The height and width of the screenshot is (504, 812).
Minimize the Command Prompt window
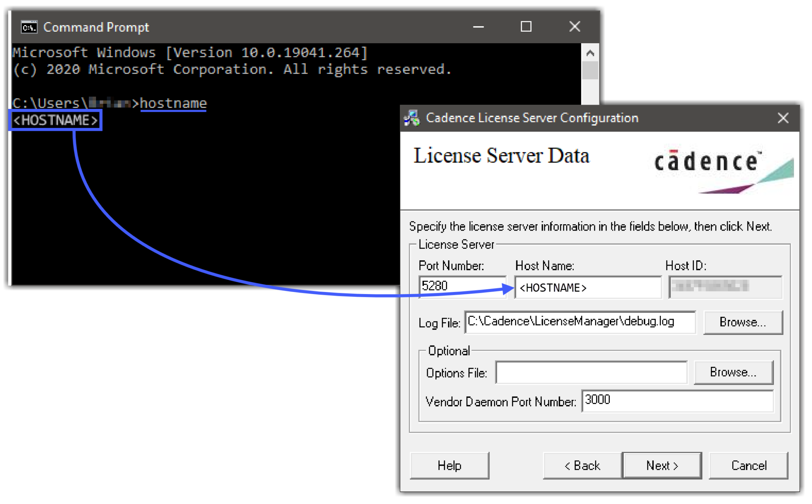(x=479, y=27)
